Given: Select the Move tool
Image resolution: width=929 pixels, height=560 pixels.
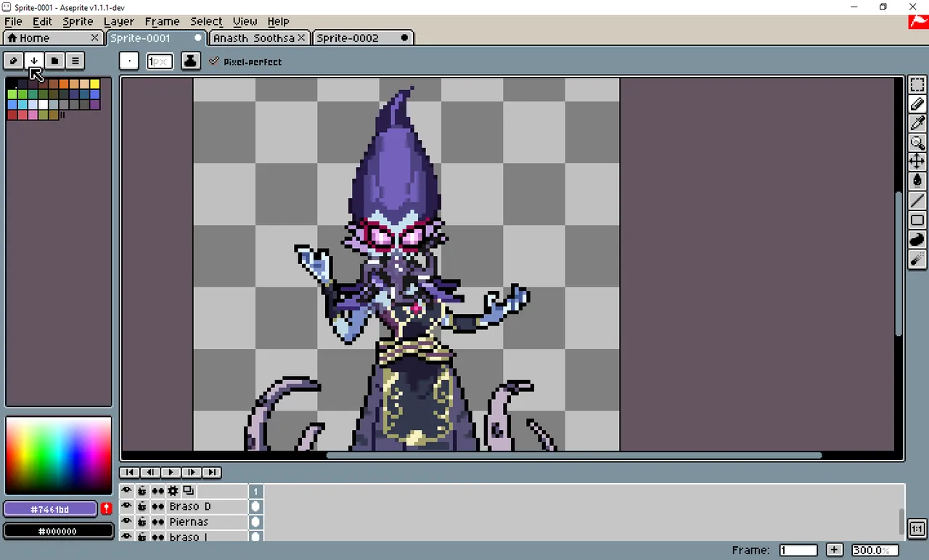Looking at the screenshot, I should (917, 161).
